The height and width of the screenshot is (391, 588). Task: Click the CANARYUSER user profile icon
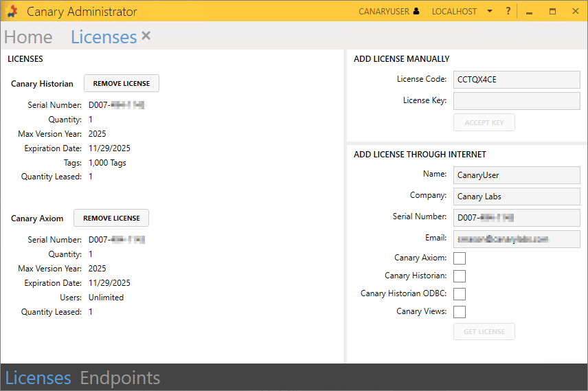click(x=416, y=11)
